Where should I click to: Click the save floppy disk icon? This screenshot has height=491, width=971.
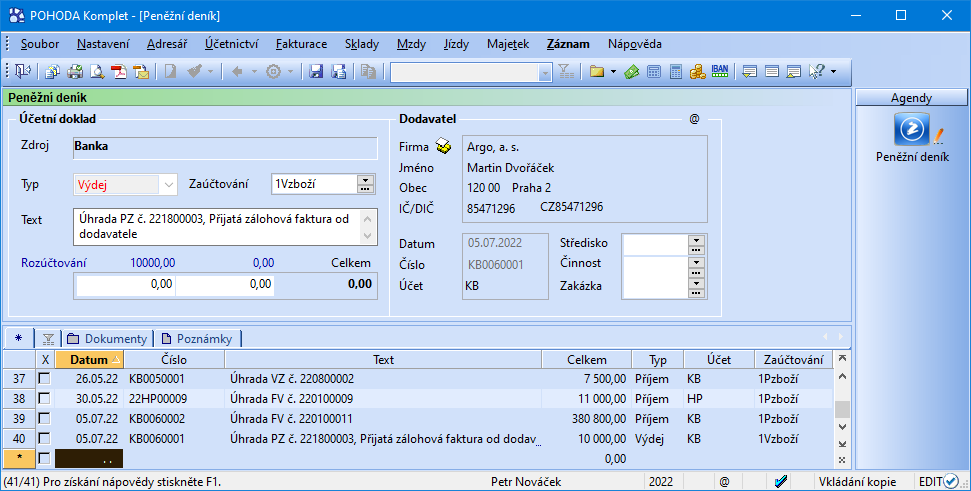coord(316,72)
